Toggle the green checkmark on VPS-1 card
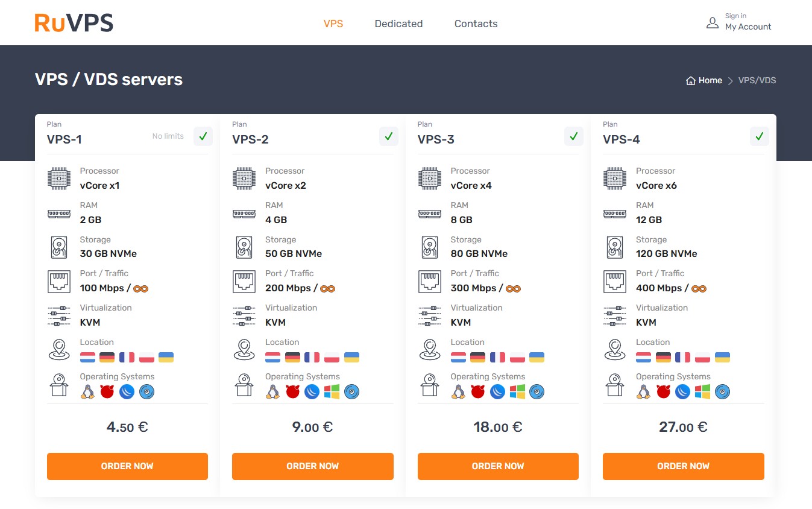This screenshot has height=509, width=812. coord(203,136)
